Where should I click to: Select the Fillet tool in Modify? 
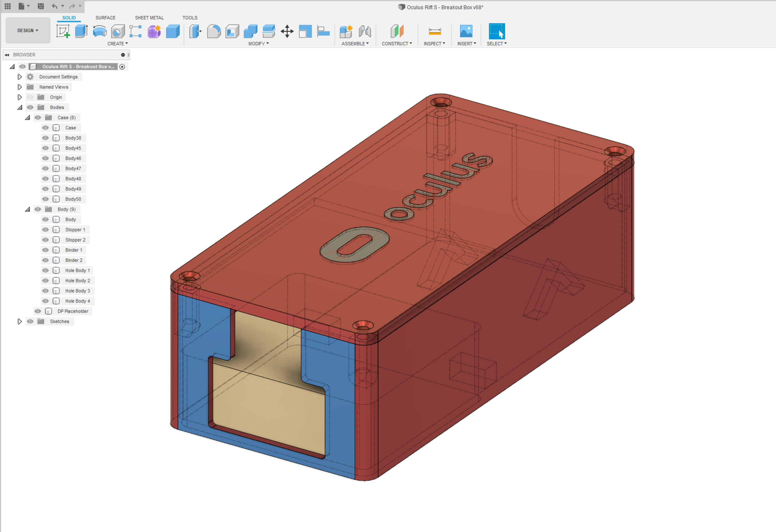click(214, 31)
